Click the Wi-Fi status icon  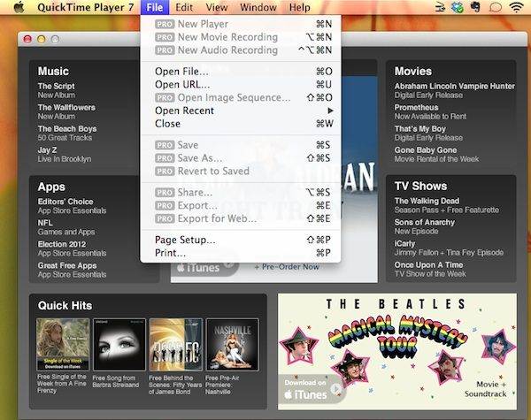[516, 7]
